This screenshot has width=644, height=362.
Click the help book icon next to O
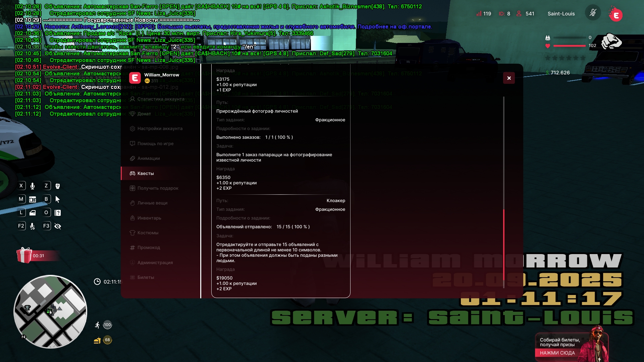(58, 213)
